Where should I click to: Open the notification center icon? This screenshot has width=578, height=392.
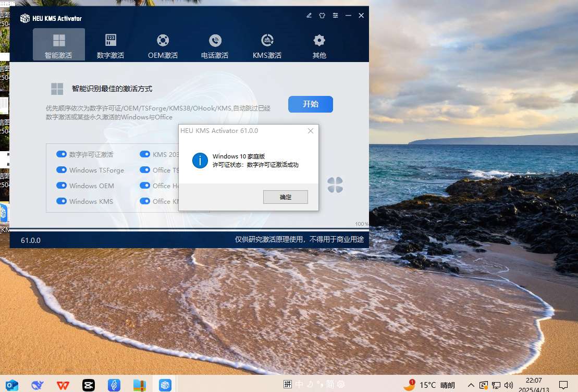pyautogui.click(x=563, y=385)
